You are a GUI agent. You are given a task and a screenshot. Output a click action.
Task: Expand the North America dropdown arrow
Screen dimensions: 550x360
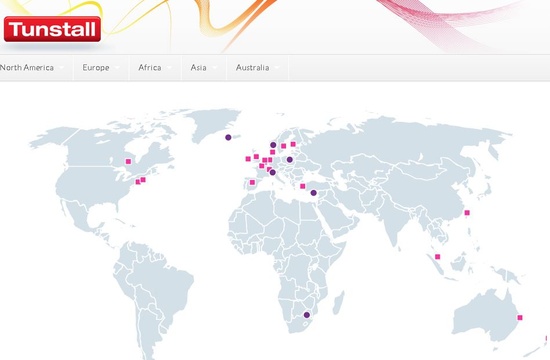[62, 67]
